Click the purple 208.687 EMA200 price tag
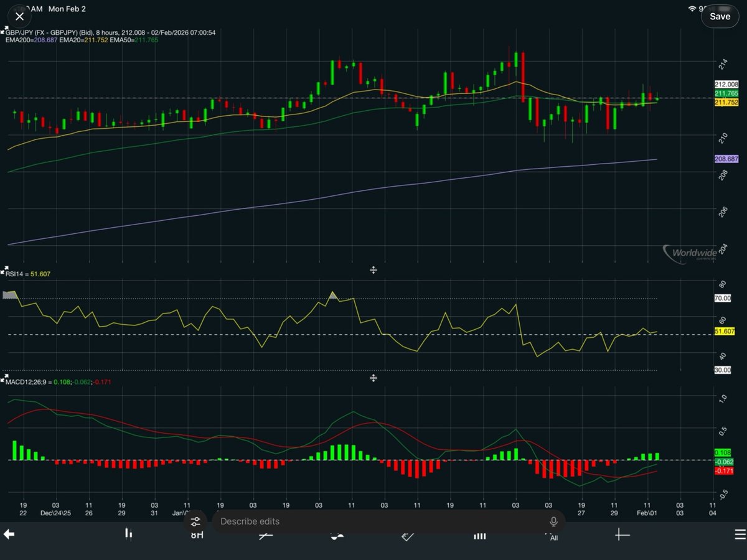The height and width of the screenshot is (560, 747). point(726,159)
